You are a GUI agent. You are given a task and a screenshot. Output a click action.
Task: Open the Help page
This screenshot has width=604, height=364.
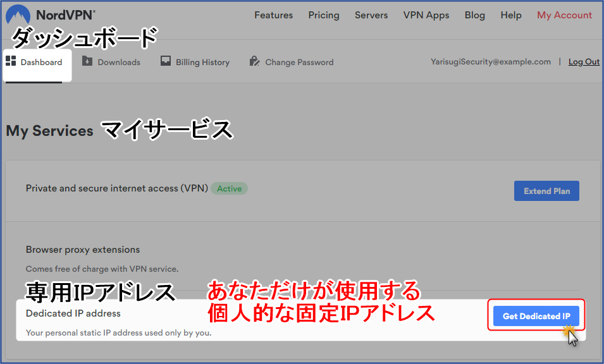(x=511, y=15)
